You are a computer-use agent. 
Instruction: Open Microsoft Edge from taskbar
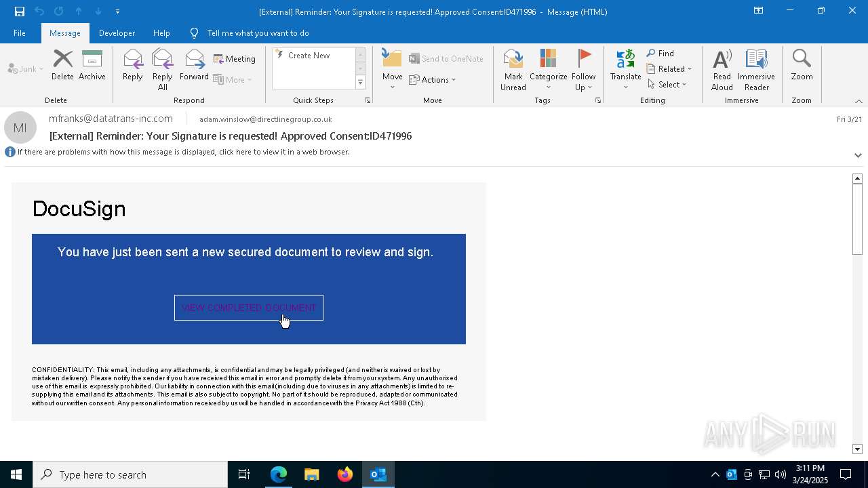tap(279, 474)
